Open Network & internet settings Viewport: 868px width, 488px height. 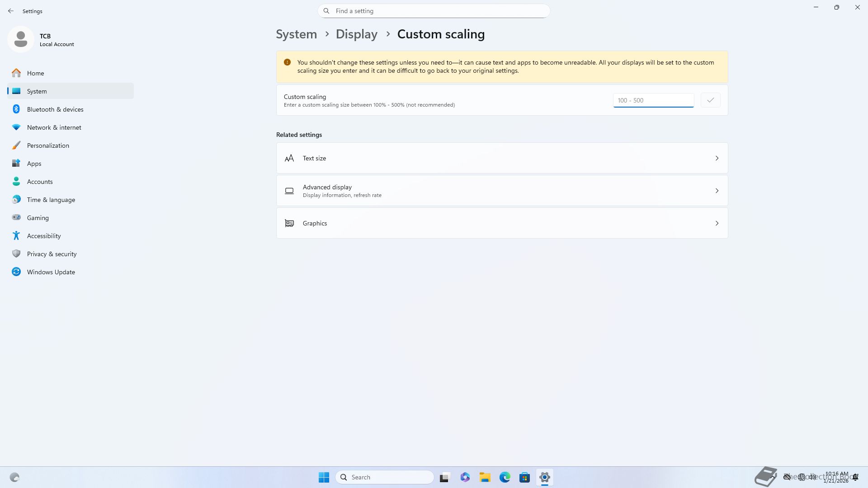point(54,127)
